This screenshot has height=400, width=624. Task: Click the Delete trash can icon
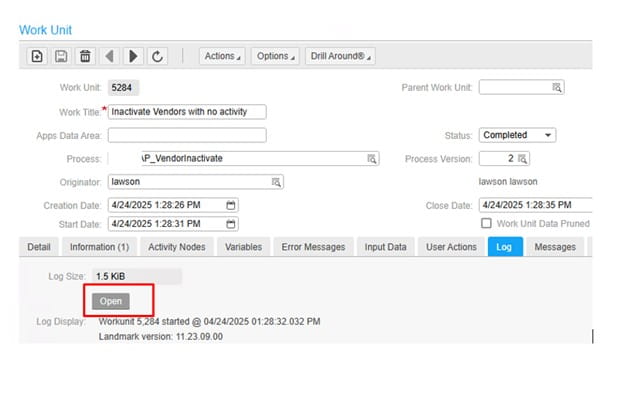pyautogui.click(x=85, y=57)
